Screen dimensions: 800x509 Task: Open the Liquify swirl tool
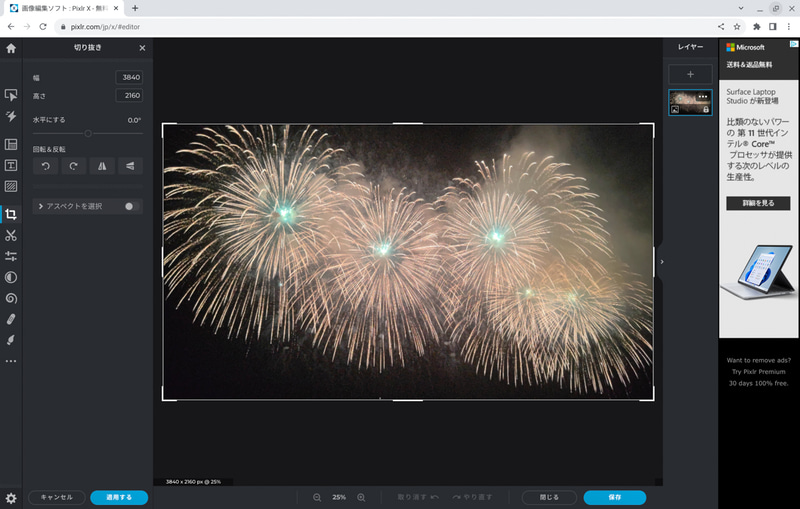coord(11,298)
